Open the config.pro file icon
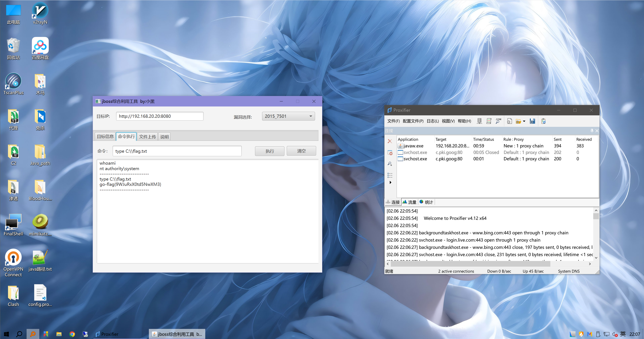The image size is (644, 339). coord(40,295)
